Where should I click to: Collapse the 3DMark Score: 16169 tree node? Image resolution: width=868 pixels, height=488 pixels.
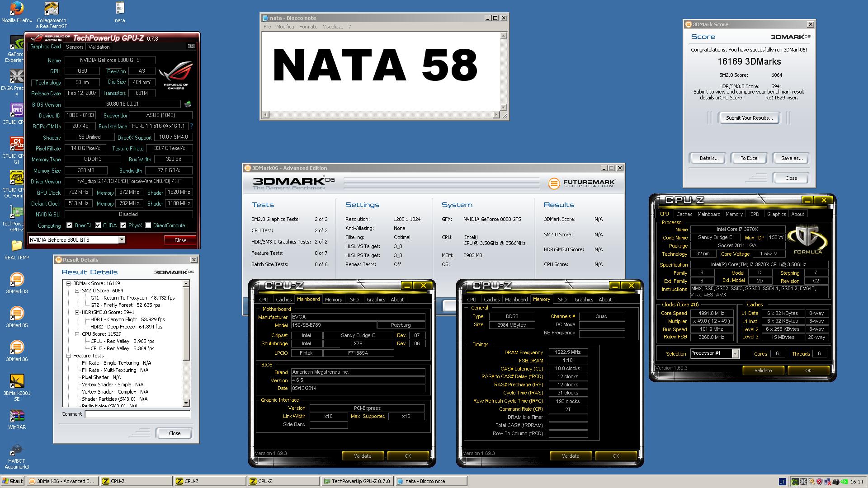click(x=69, y=283)
